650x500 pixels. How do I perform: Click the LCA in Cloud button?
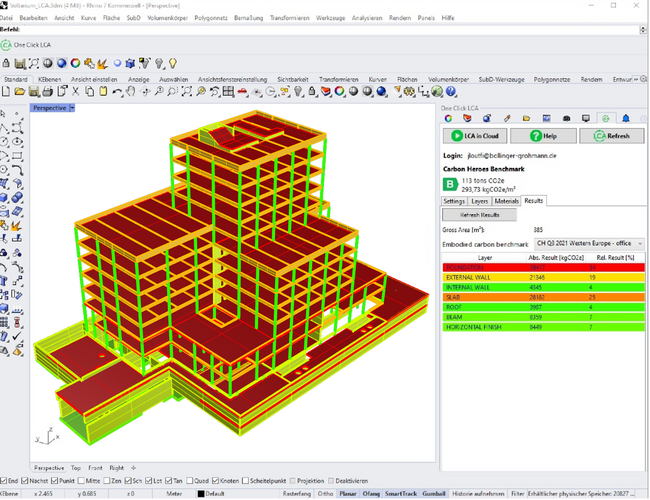[475, 136]
